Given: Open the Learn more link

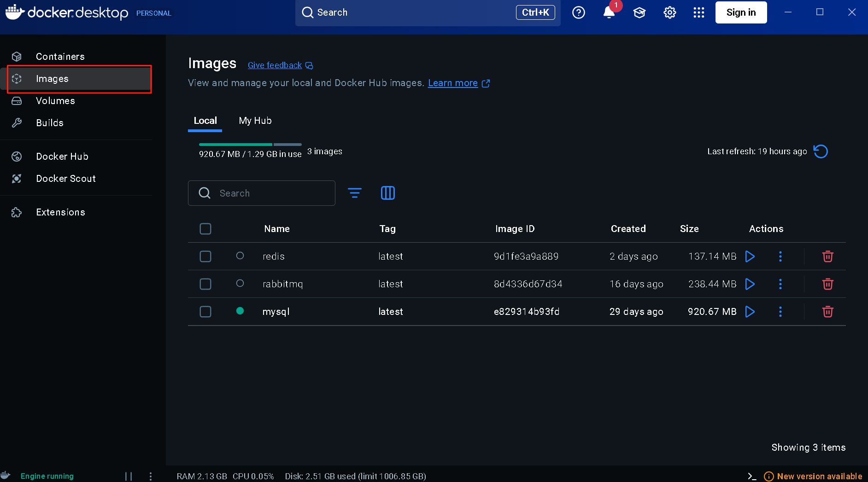Looking at the screenshot, I should coord(459,83).
